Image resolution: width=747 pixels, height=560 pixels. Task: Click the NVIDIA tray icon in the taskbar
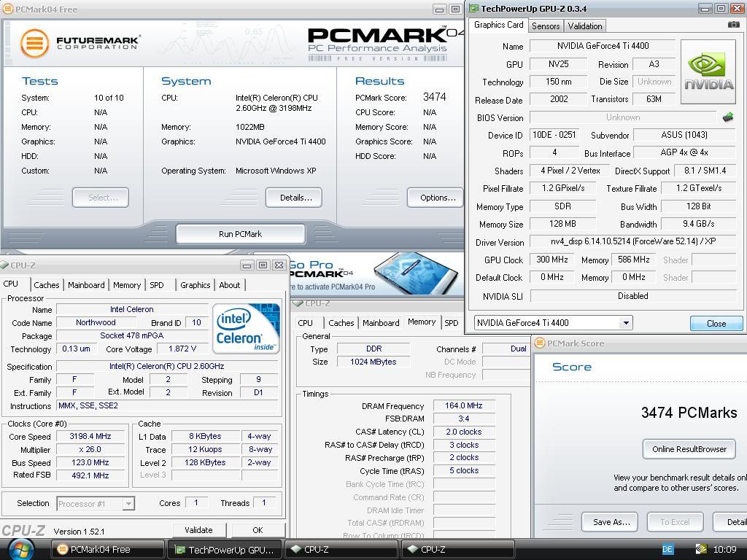(701, 549)
